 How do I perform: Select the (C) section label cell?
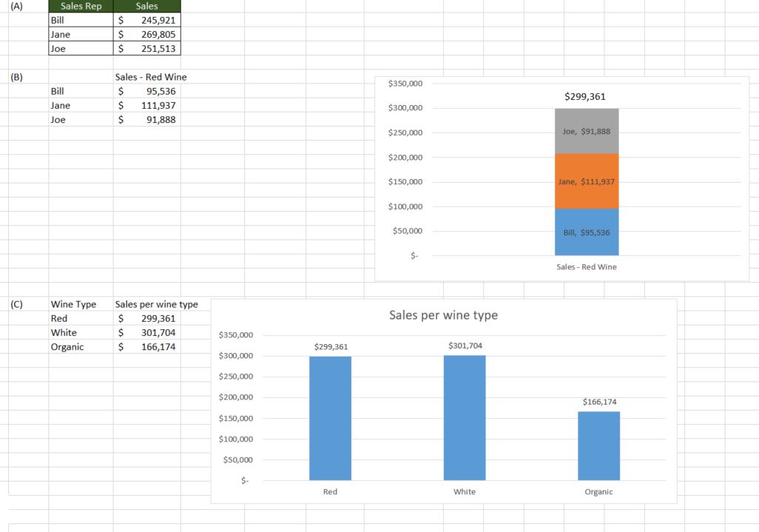[16, 304]
